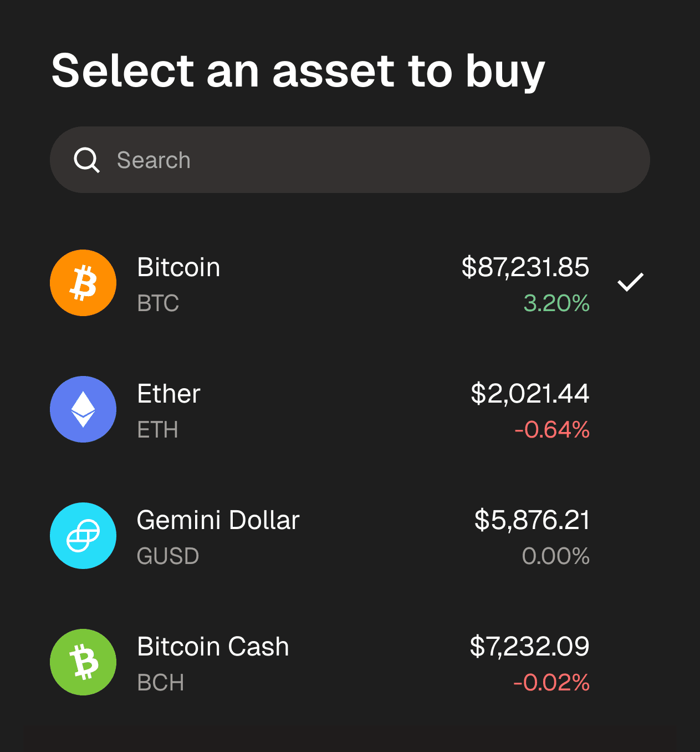700x752 pixels.
Task: Focus the Search input field
Action: (350, 160)
